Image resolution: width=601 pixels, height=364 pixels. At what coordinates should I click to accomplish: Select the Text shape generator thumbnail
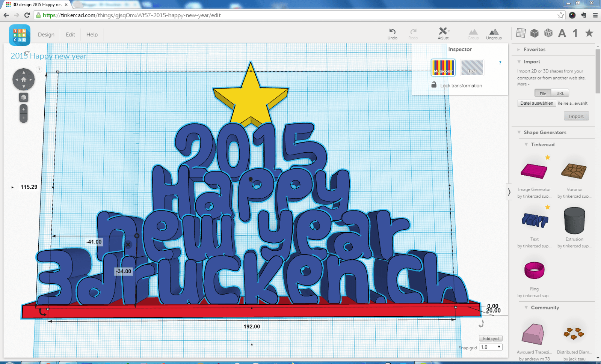(535, 220)
